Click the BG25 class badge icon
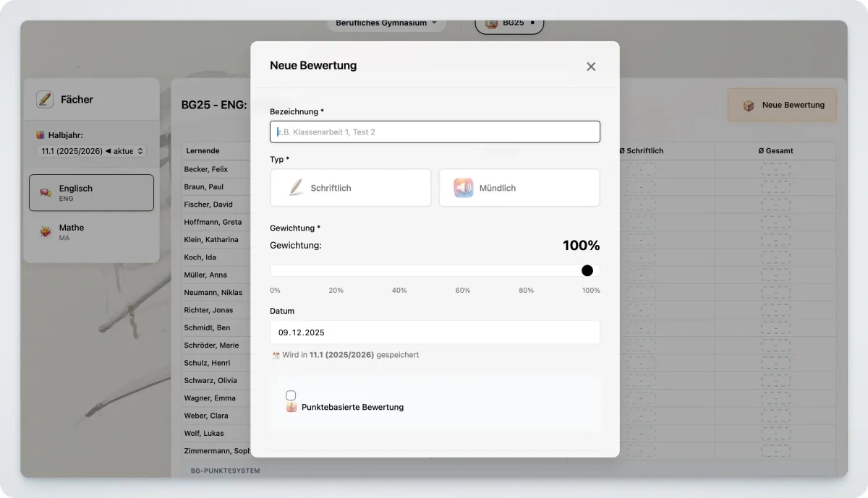Image resolution: width=868 pixels, height=498 pixels. point(491,22)
